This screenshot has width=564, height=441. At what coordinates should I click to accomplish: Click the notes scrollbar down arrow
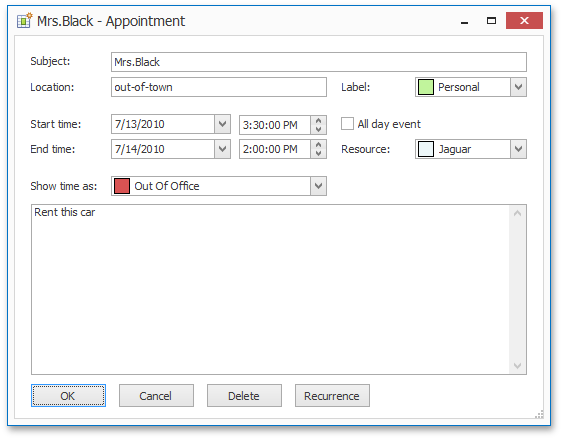tap(518, 366)
